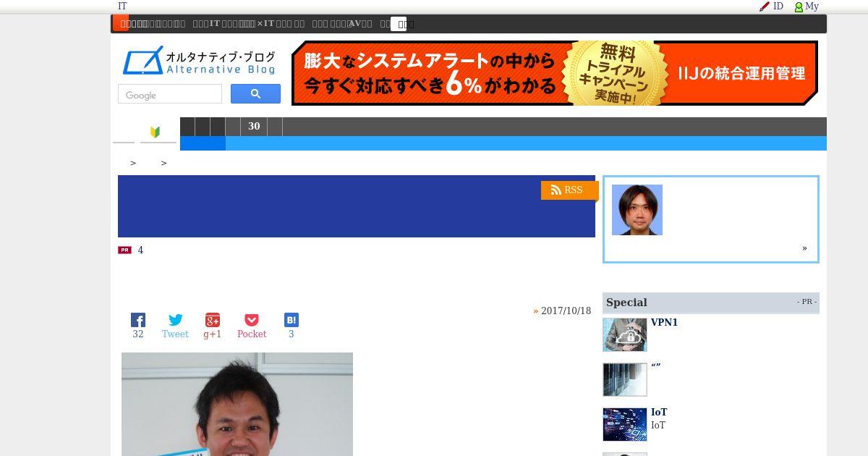Open the VPN1 thumbnail with cloud lock
Viewport: 868px width, 456px height.
point(625,334)
